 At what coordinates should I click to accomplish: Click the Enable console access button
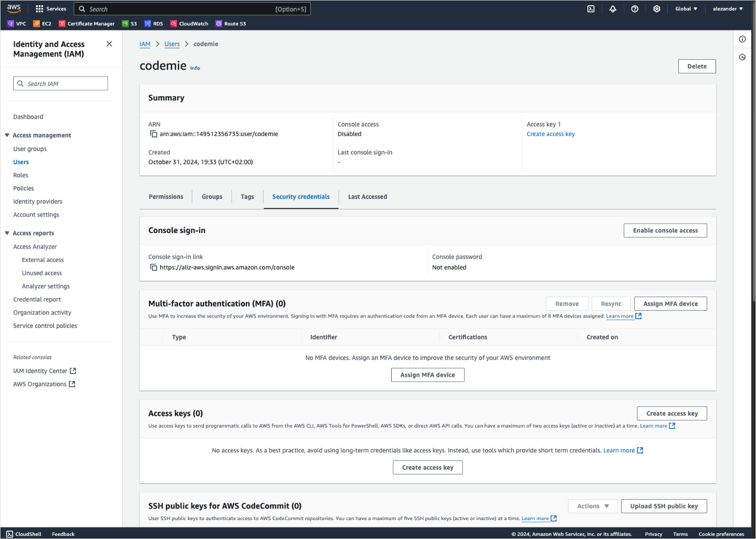pyautogui.click(x=665, y=230)
